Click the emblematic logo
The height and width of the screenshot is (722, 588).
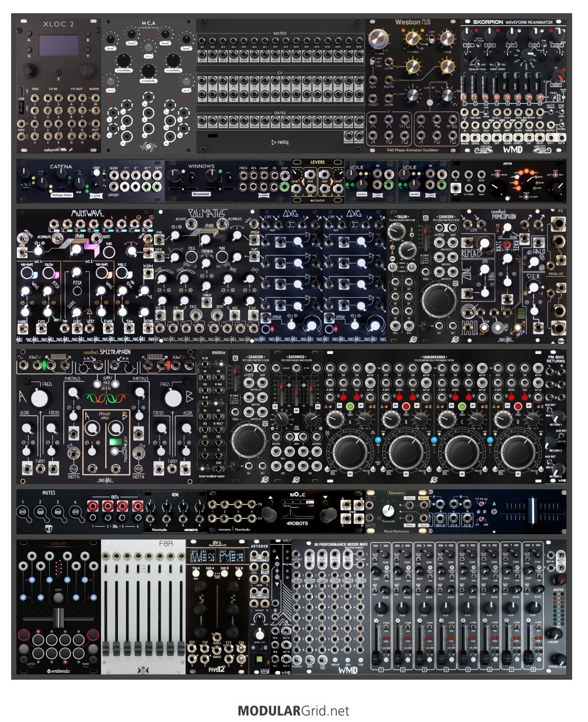click(58, 670)
